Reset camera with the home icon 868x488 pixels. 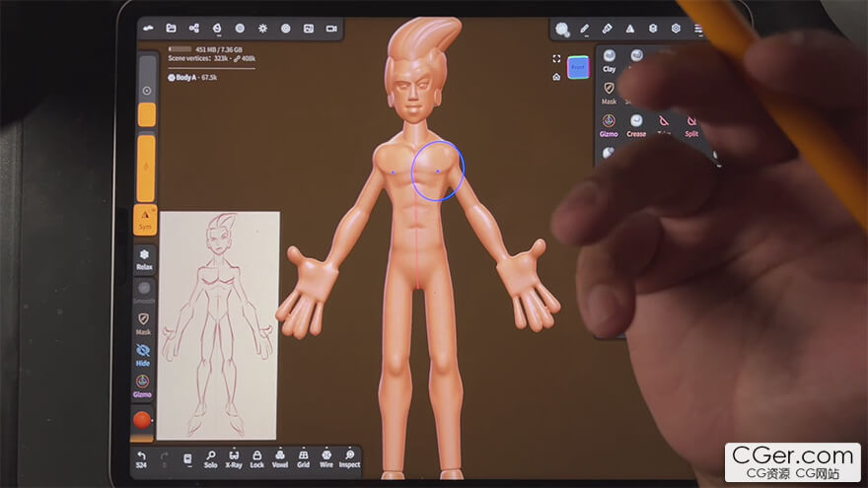(x=556, y=77)
